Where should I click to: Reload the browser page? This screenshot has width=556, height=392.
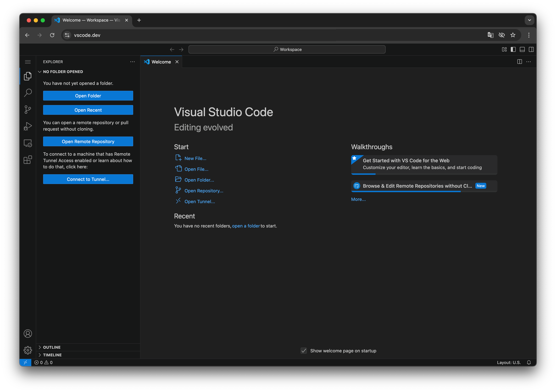pyautogui.click(x=52, y=35)
